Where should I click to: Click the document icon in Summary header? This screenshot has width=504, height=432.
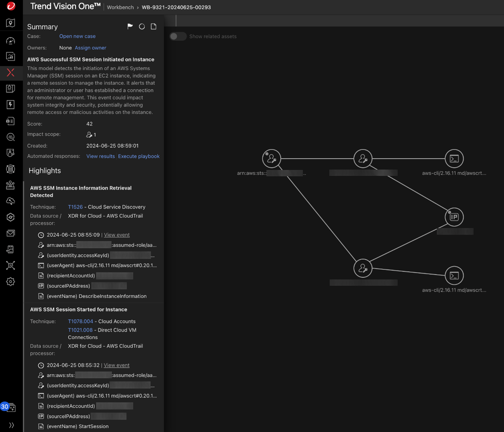pyautogui.click(x=154, y=26)
